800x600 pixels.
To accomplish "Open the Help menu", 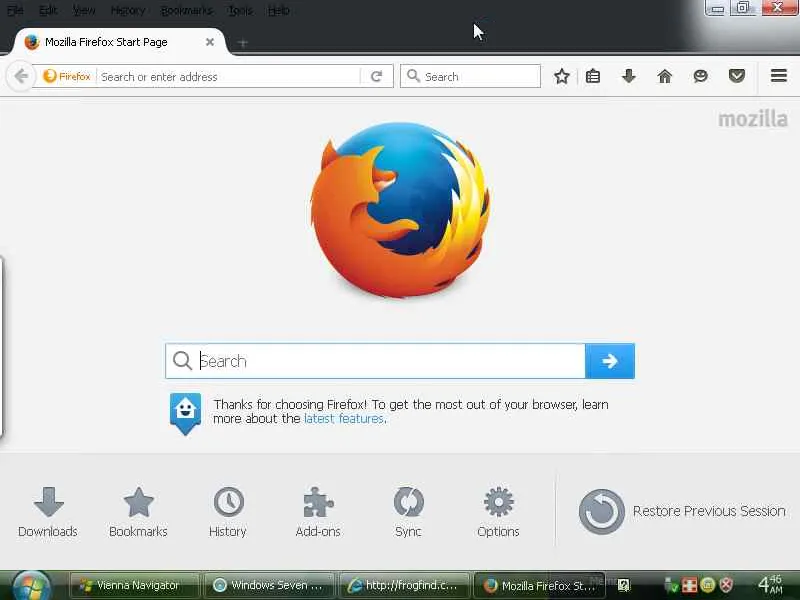I will coord(279,10).
